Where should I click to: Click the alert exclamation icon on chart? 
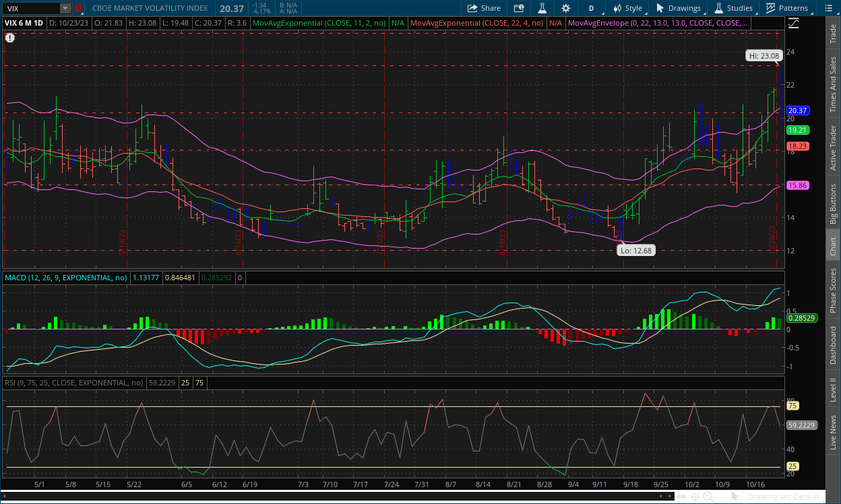click(x=9, y=38)
